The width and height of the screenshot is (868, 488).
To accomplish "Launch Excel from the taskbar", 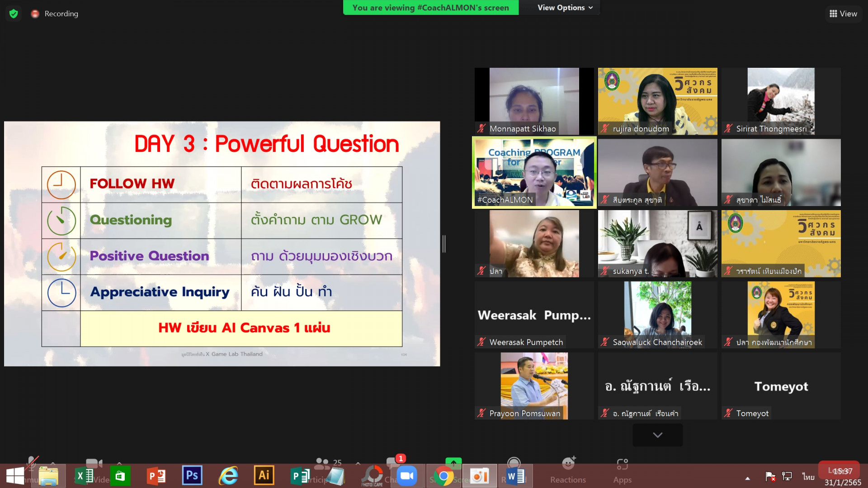I will coord(84,476).
